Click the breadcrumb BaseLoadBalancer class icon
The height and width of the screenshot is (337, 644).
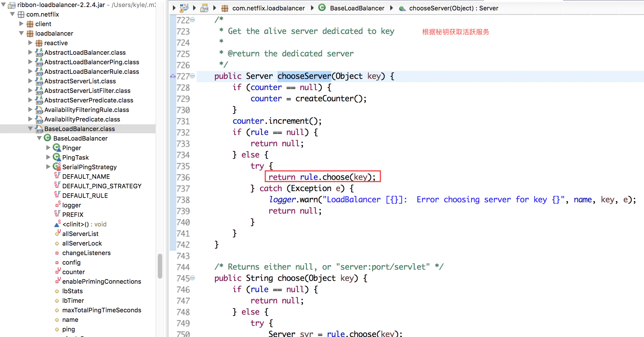[x=322, y=8]
